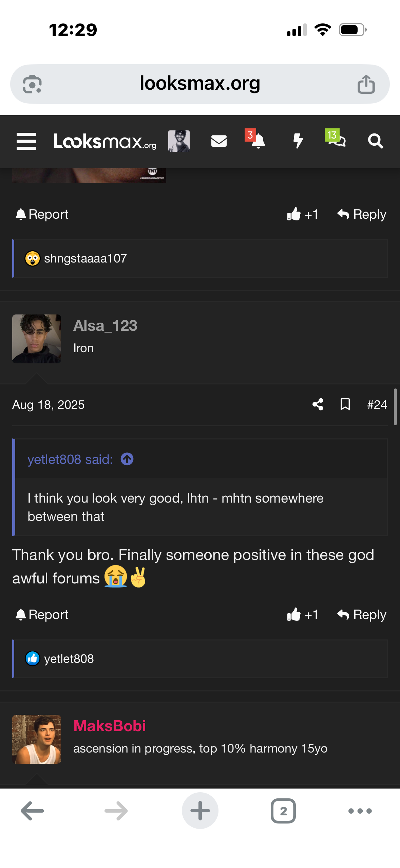
Task: Open the alerts bell with 3 notifications
Action: [x=258, y=141]
